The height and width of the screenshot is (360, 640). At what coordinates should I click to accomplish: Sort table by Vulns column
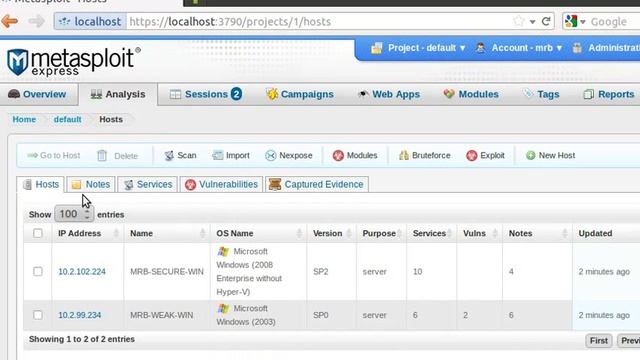coord(480,233)
